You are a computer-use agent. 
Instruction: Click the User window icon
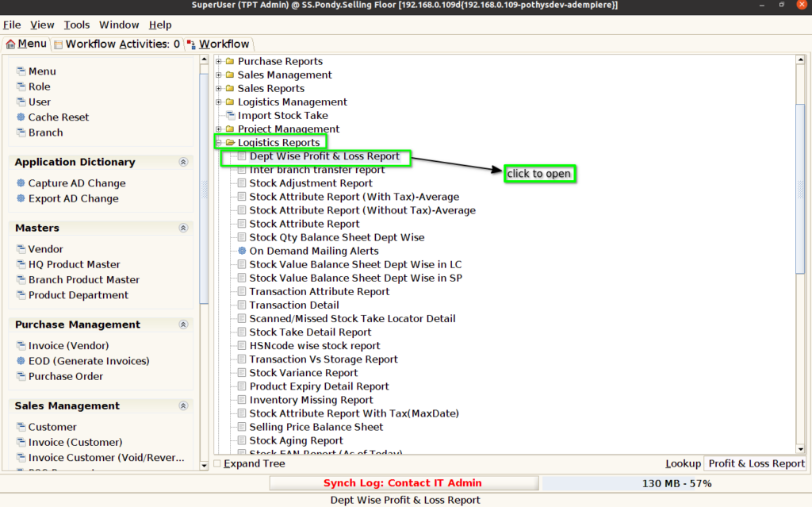(x=21, y=102)
